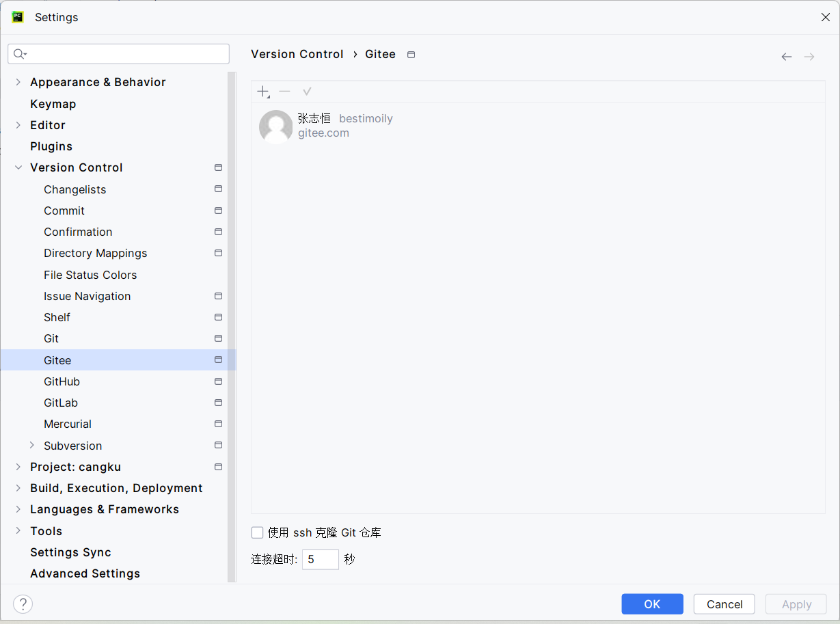This screenshot has width=840, height=624.
Task: Open File Status Colors settings
Action: tap(90, 275)
